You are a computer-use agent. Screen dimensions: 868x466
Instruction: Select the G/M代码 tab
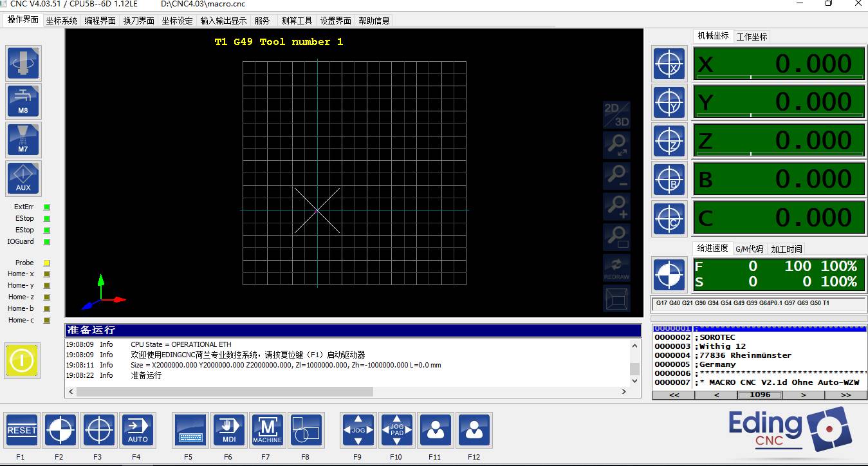[749, 249]
